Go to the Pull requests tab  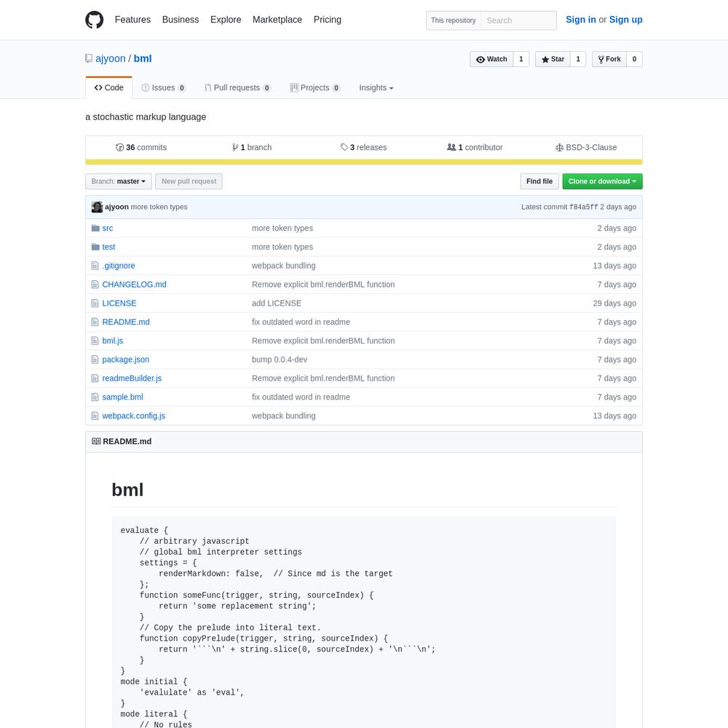(x=238, y=88)
